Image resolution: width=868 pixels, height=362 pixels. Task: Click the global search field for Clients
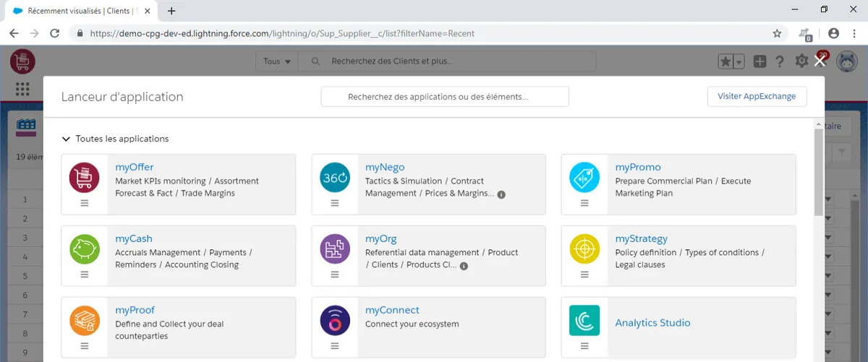pyautogui.click(x=448, y=61)
